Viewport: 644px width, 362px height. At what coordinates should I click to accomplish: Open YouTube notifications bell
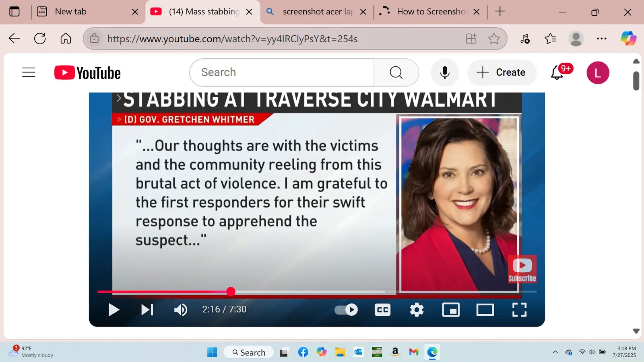(x=557, y=72)
